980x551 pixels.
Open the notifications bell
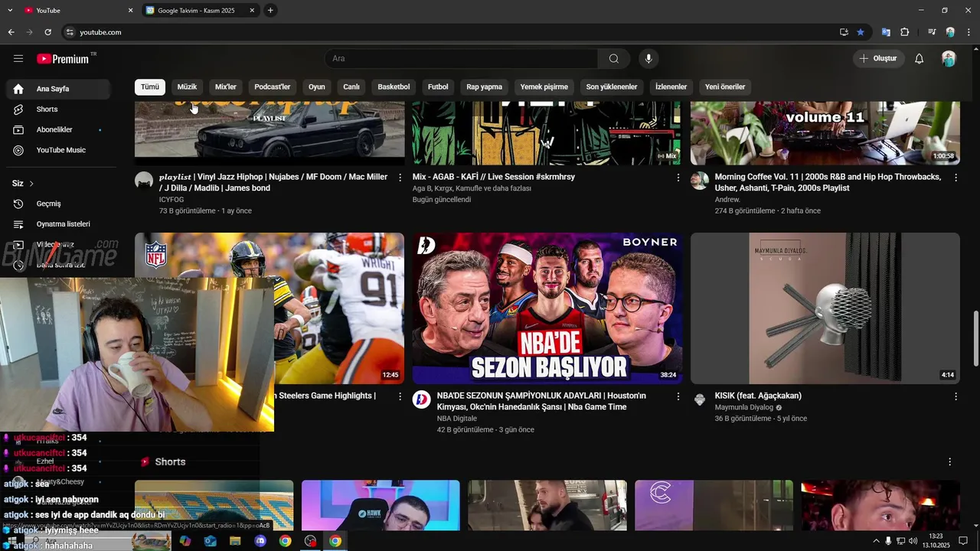point(920,58)
